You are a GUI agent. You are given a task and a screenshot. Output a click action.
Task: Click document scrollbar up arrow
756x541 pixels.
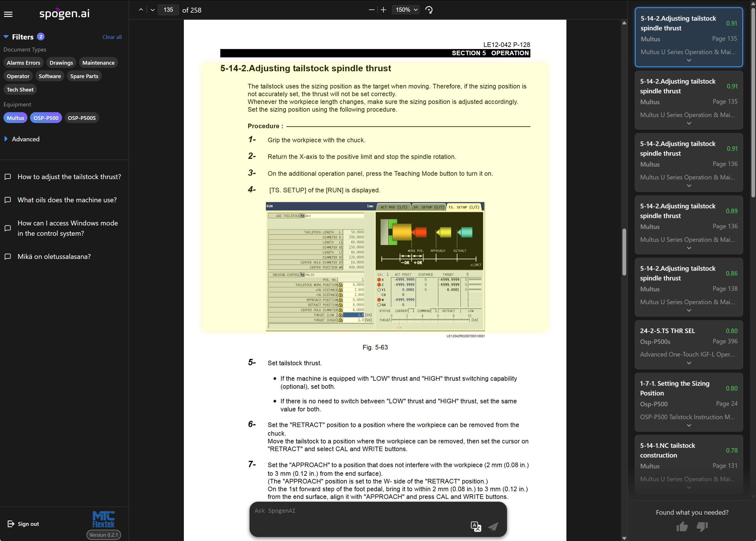click(x=624, y=23)
